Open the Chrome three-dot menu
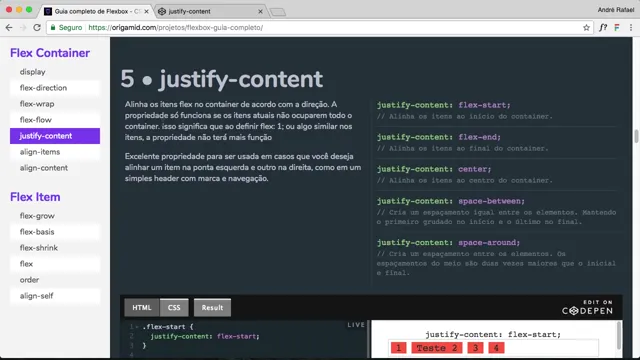Viewport: 640px width, 360px height. click(x=631, y=27)
